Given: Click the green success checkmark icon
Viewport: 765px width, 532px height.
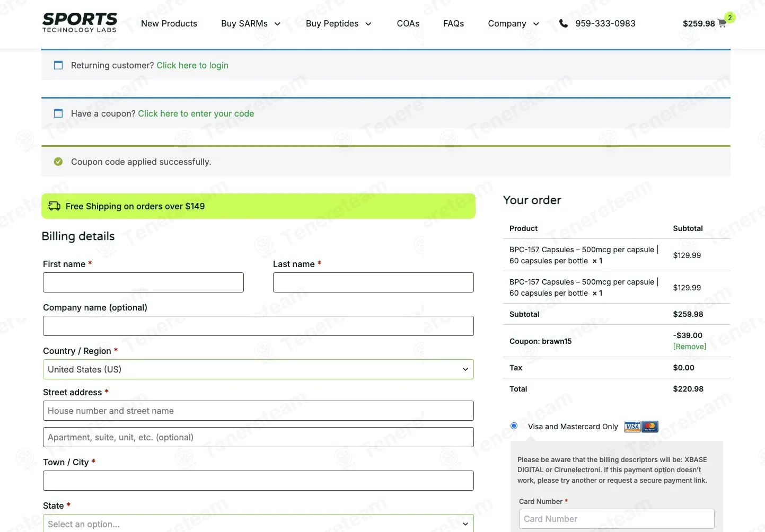Looking at the screenshot, I should coord(58,162).
